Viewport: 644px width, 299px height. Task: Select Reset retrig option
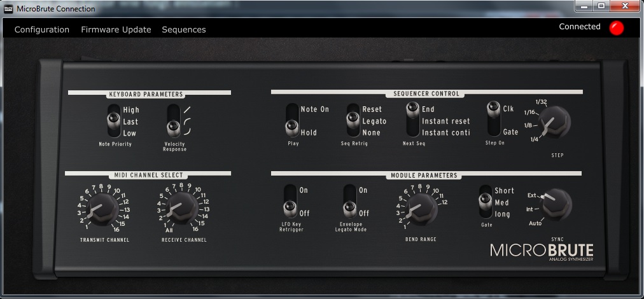(372, 109)
